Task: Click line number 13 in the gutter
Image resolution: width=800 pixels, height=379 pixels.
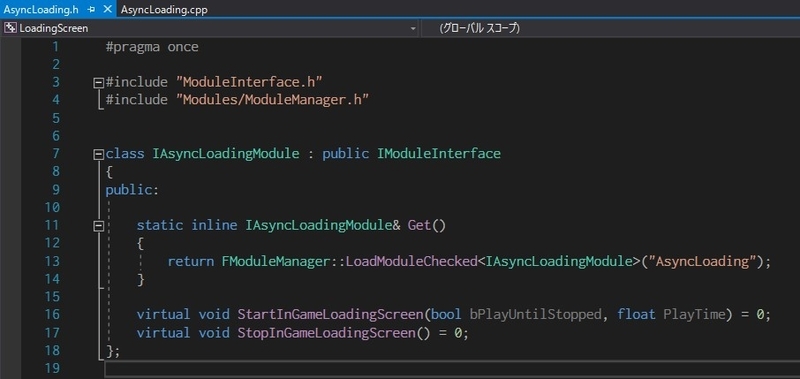Action: tap(52, 261)
